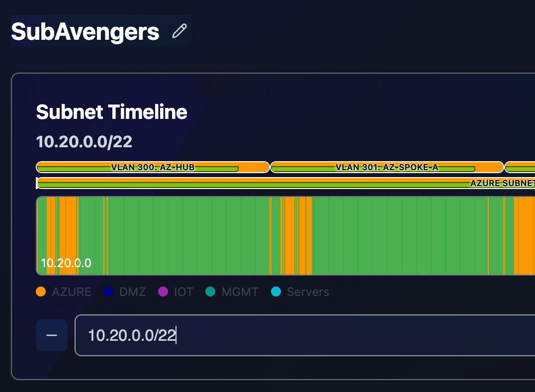
Task: Toggle the Servers legend label
Action: tap(308, 292)
